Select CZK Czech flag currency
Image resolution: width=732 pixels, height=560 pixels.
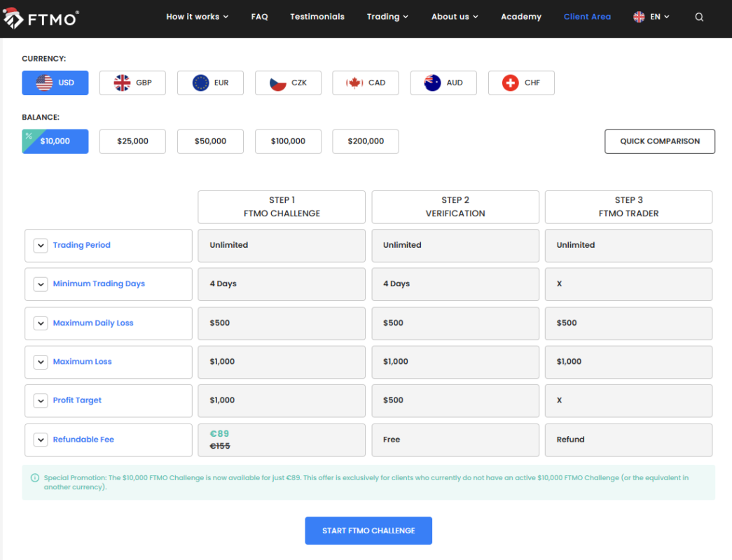point(288,83)
